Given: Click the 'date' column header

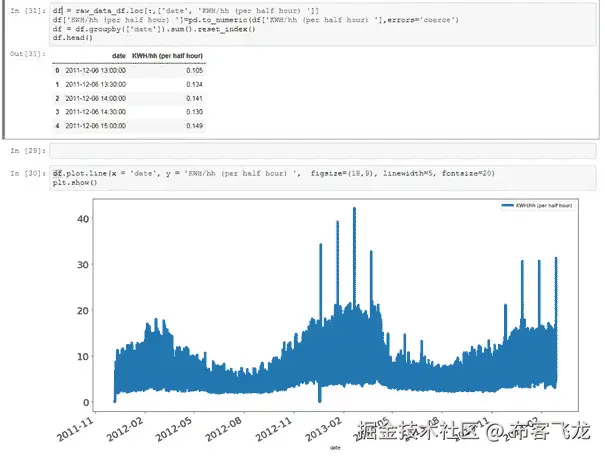Looking at the screenshot, I should [119, 56].
